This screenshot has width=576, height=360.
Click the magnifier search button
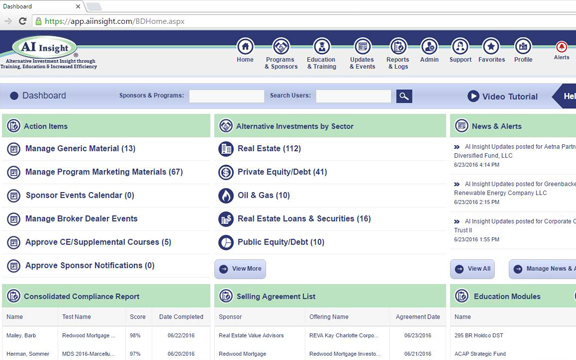click(x=404, y=96)
